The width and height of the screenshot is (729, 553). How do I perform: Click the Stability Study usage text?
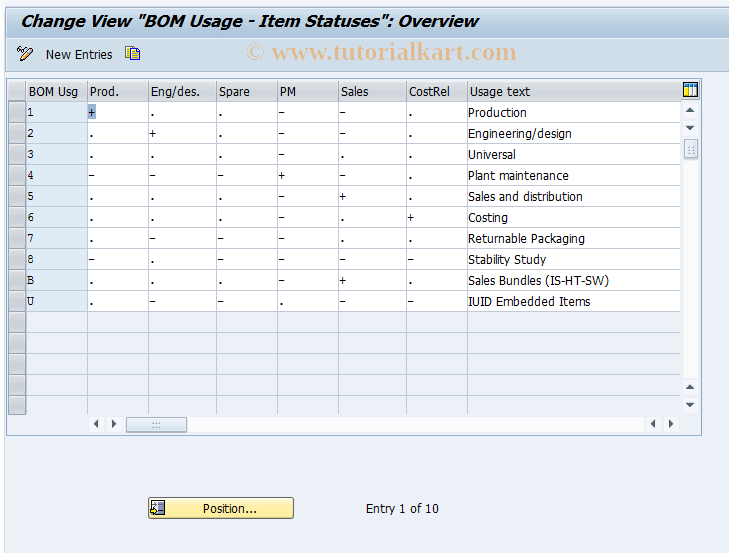tap(507, 260)
